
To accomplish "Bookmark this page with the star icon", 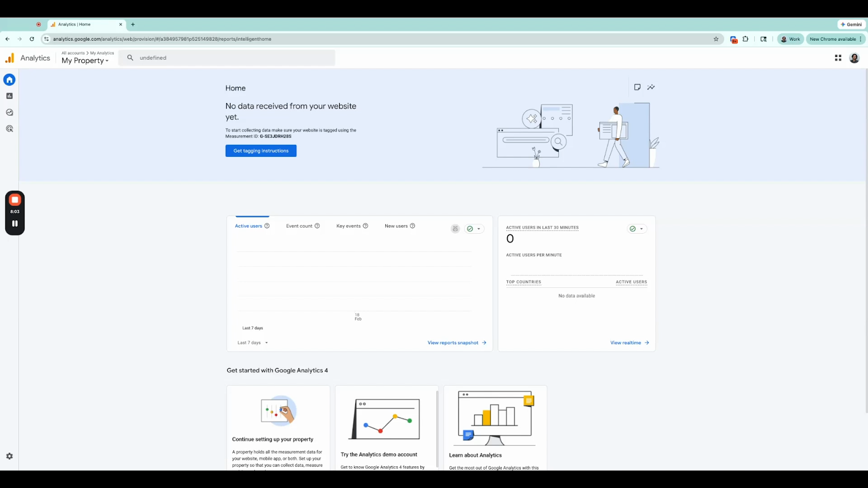I will (x=716, y=39).
